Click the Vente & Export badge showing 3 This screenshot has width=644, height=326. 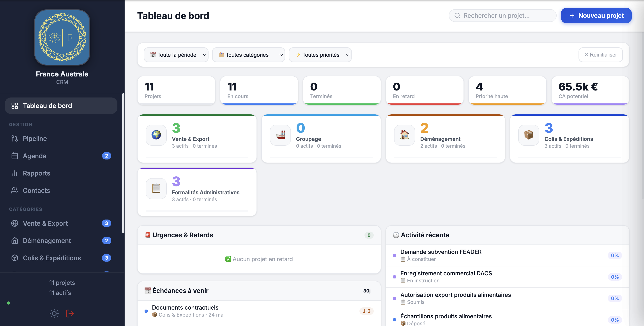point(106,223)
